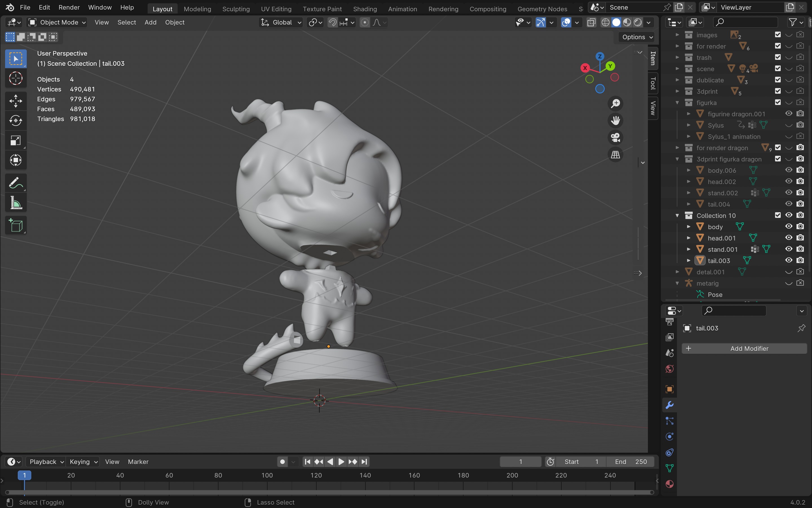Screen dimensions: 812x508
Task: Open the Keying dropdown
Action: pyautogui.click(x=83, y=462)
